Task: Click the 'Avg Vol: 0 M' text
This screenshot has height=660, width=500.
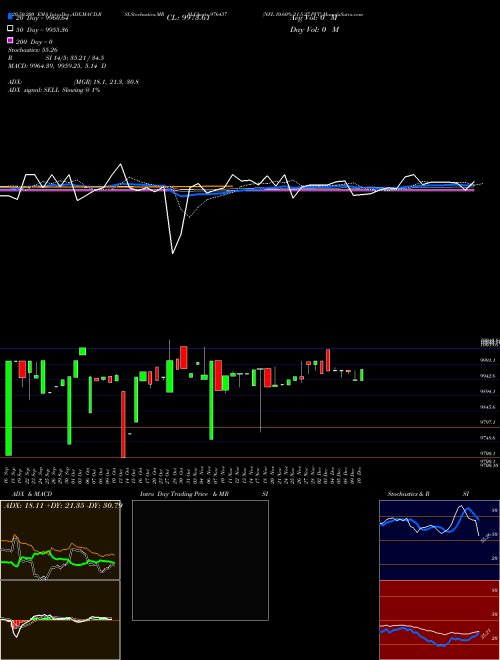Action: (x=314, y=18)
